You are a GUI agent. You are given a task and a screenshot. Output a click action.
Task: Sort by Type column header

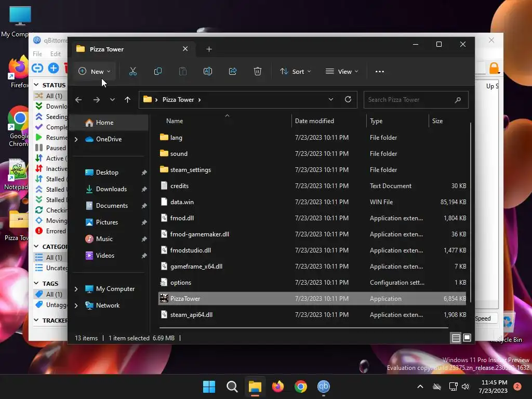tap(376, 121)
